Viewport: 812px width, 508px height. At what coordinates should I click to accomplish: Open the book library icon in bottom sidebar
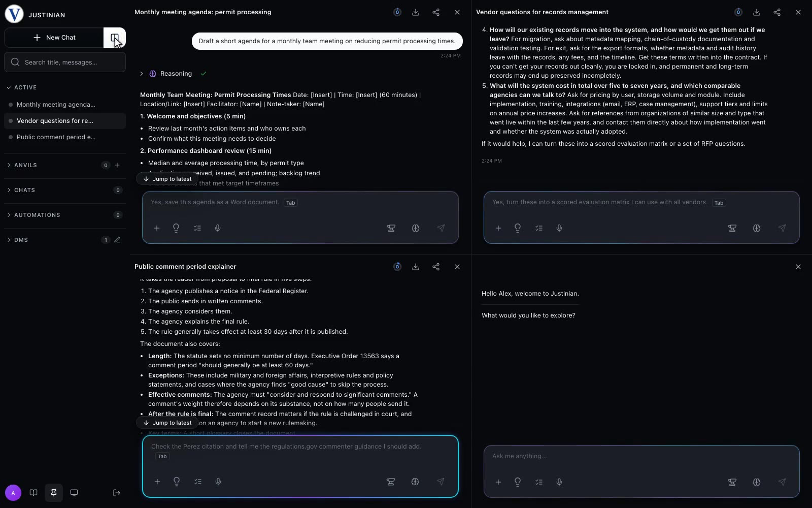(x=33, y=493)
